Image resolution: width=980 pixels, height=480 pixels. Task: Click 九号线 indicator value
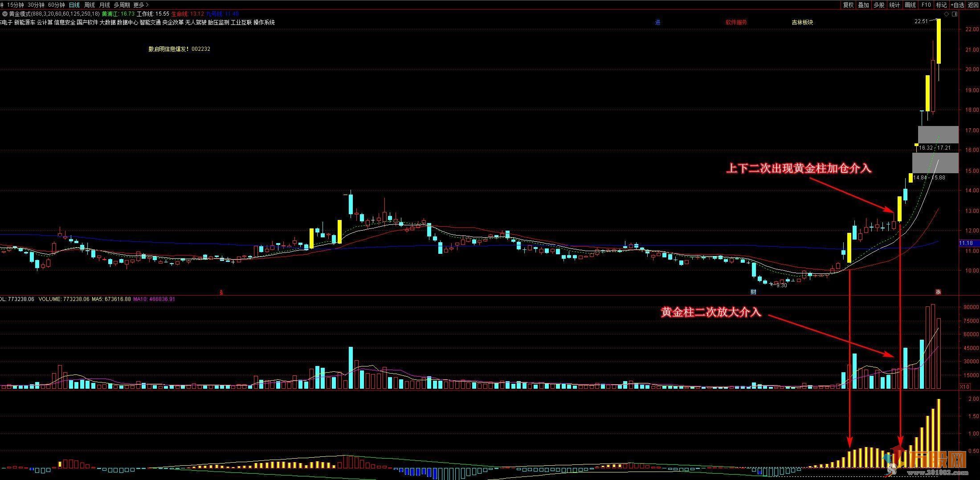(x=222, y=14)
